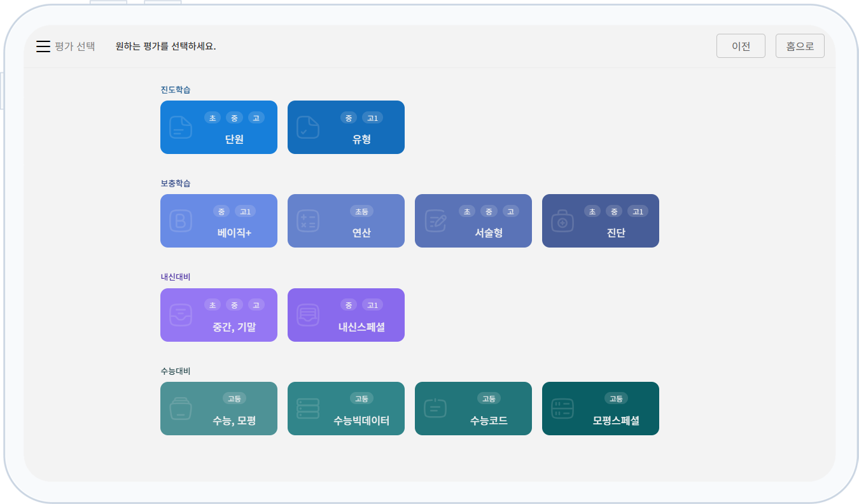The height and width of the screenshot is (504, 859).
Task: Click the 평가 선택 menu title
Action: click(x=75, y=46)
